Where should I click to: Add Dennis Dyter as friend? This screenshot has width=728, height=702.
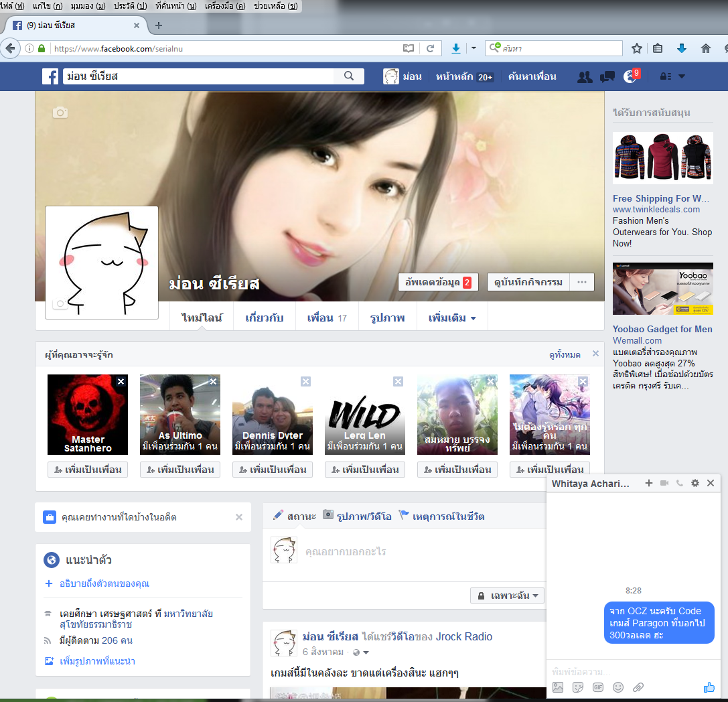[x=273, y=470]
